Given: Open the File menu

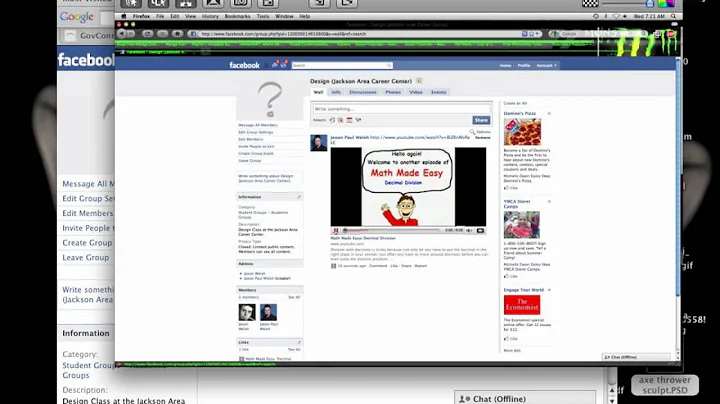Looking at the screenshot, I should click(160, 16).
